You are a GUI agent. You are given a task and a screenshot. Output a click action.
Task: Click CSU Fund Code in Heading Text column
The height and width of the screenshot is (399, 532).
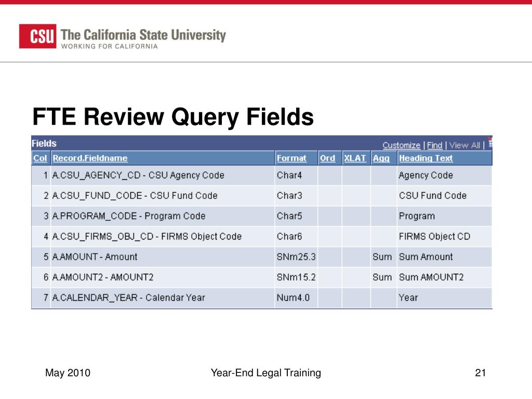coord(433,196)
